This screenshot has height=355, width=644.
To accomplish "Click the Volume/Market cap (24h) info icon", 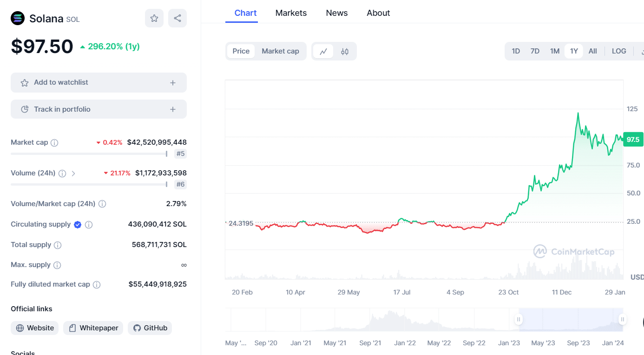I will [x=102, y=204].
